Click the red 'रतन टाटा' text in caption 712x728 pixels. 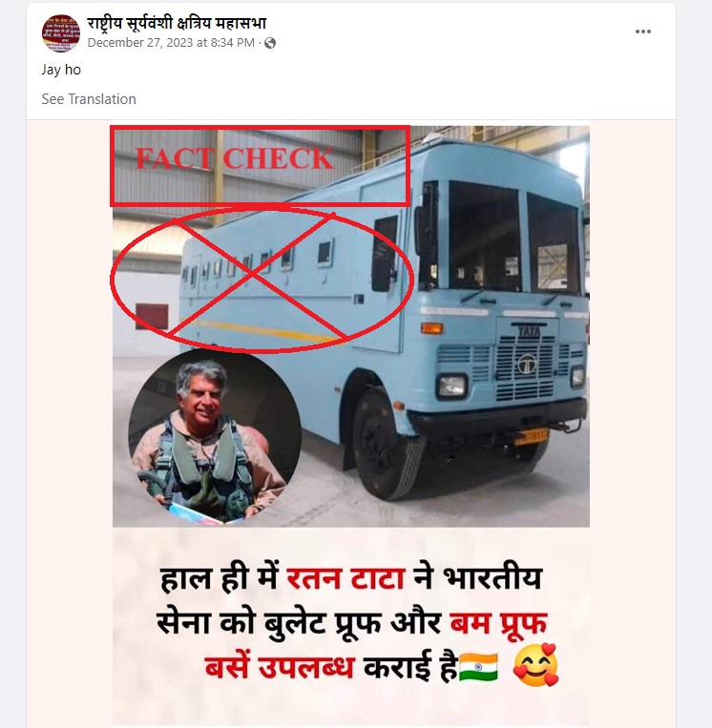click(346, 579)
